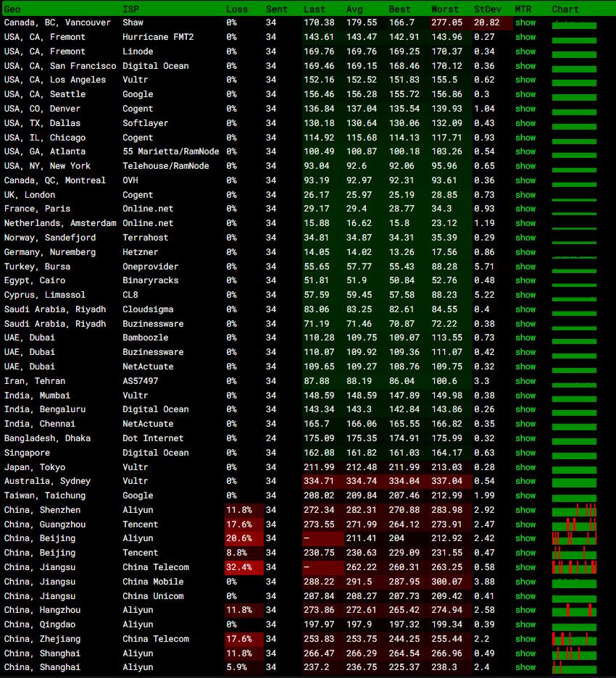616x678 pixels.
Task: Click the ISP column header
Action: 130,9
